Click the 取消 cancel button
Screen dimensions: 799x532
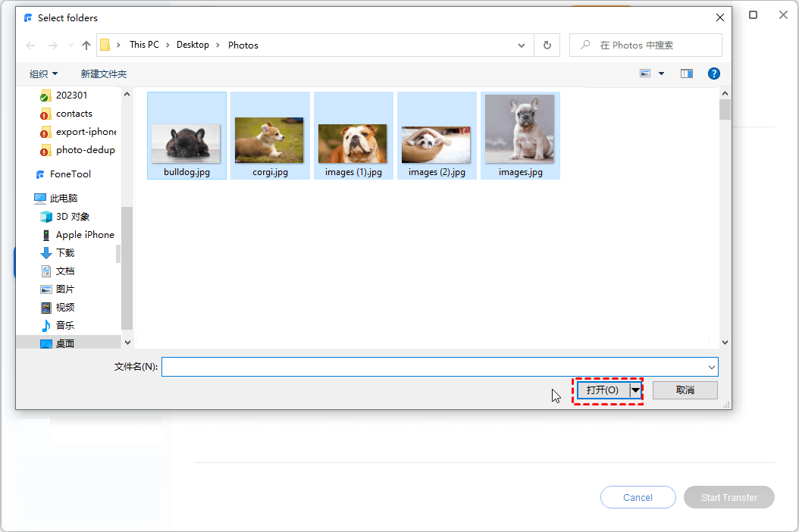(x=685, y=390)
